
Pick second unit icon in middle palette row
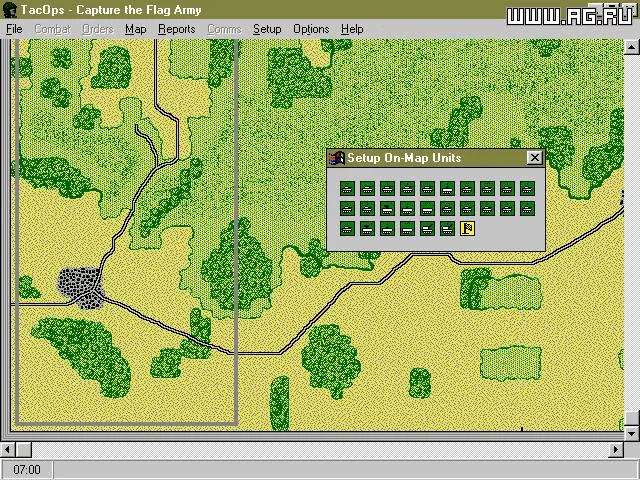tap(367, 209)
